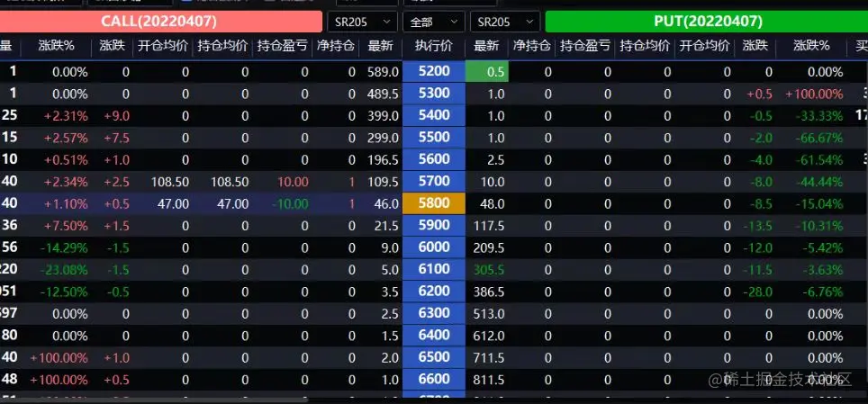Open the SR205 dropdown next to CALL header
The width and height of the screenshot is (868, 404).
(362, 22)
